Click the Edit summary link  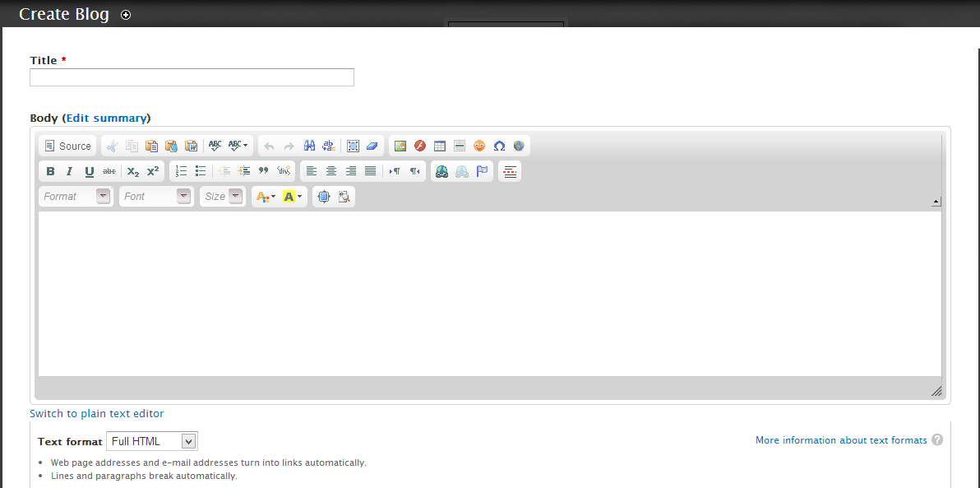[106, 119]
